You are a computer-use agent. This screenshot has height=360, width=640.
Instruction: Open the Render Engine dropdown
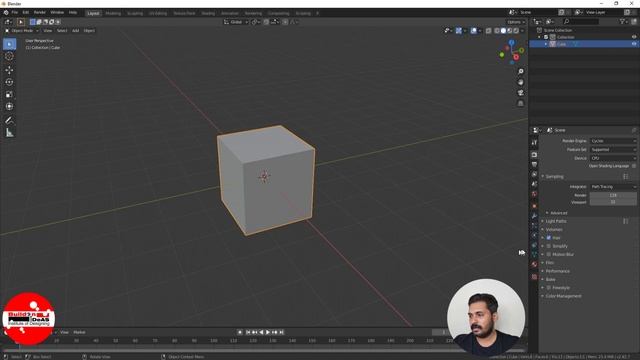613,141
